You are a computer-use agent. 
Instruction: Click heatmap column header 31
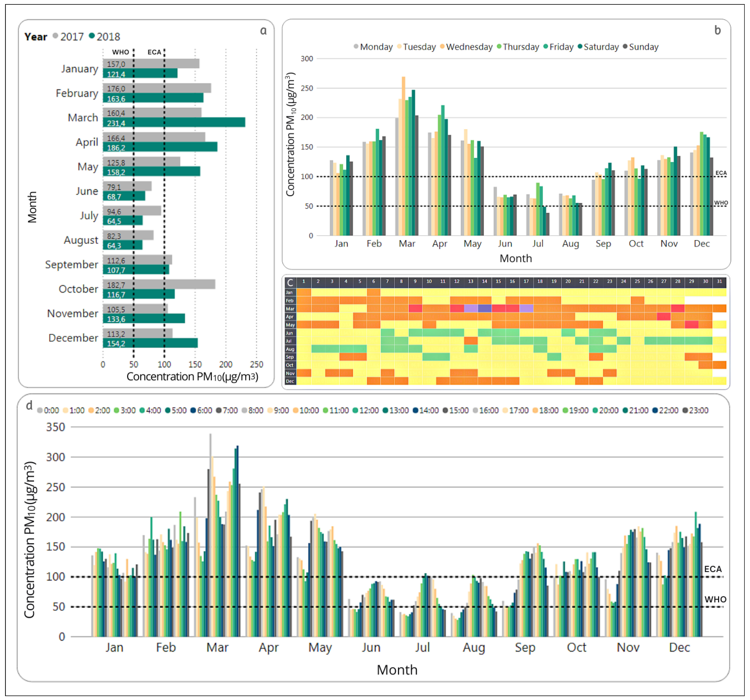[719, 282]
